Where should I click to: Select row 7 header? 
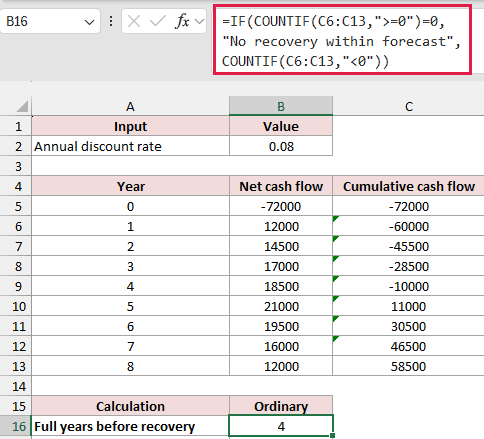pos(16,246)
